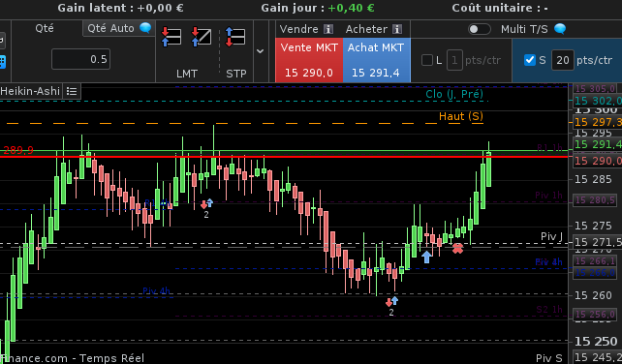Click the 15 245,2 Piv S price label

coord(598,357)
